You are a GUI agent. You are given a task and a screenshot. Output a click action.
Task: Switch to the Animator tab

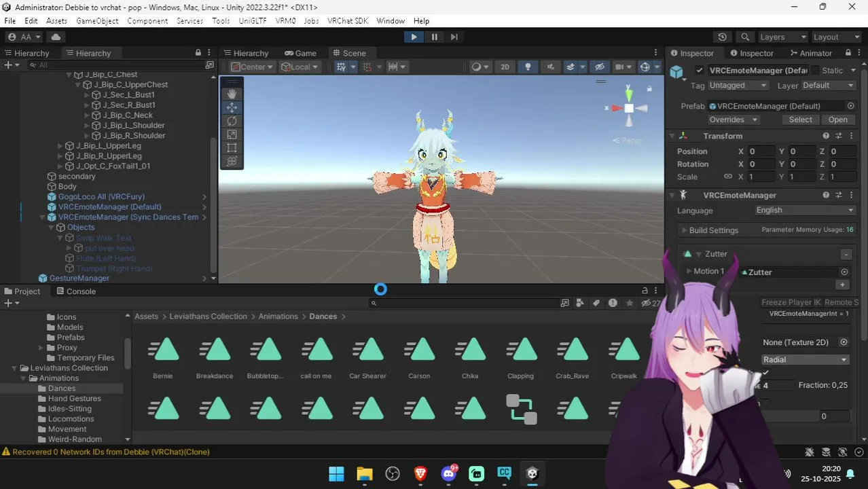(x=810, y=53)
